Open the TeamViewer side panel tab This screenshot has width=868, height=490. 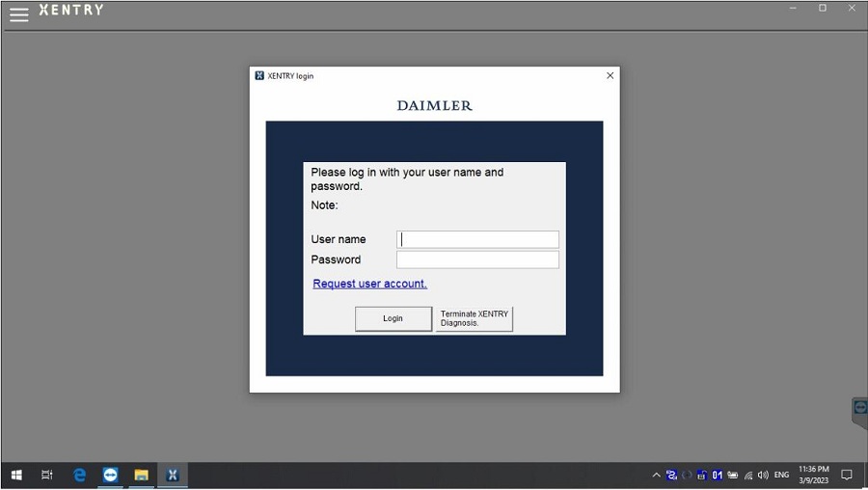pos(860,412)
